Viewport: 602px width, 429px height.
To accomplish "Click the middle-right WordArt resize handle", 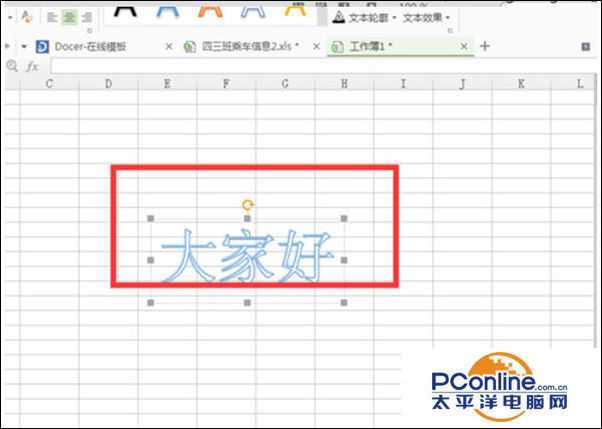I will point(344,260).
